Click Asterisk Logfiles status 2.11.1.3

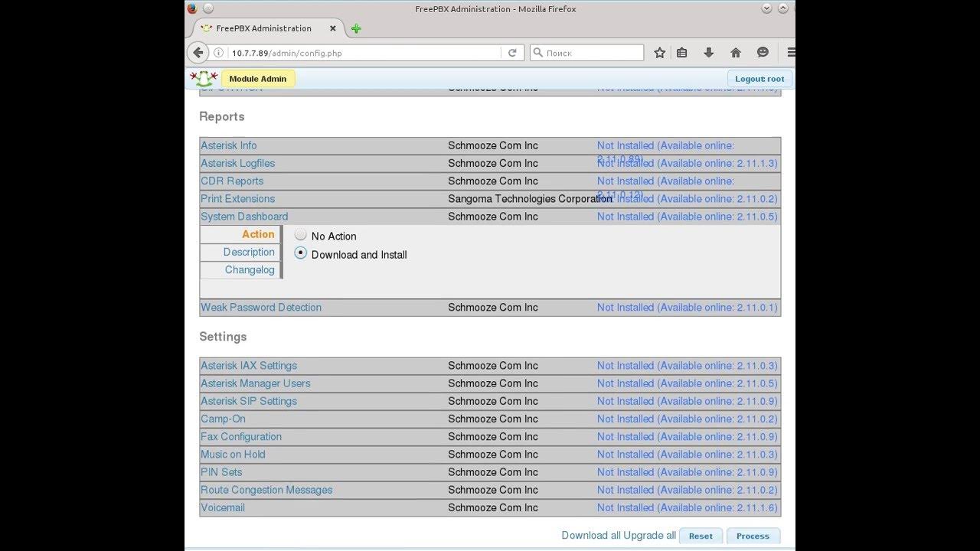click(x=688, y=163)
